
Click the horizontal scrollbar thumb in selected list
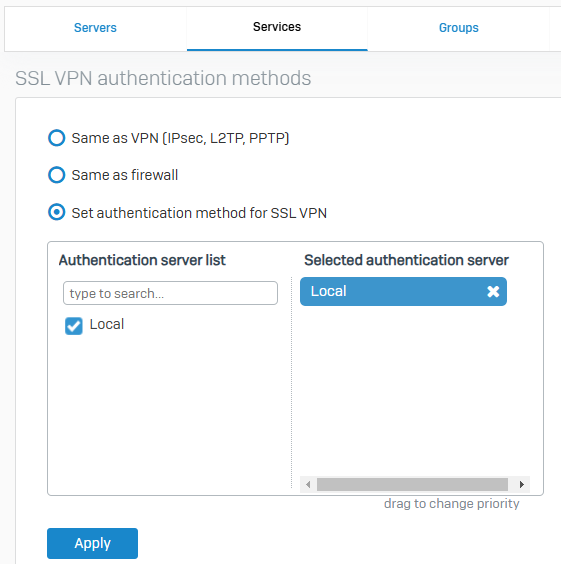pos(412,485)
